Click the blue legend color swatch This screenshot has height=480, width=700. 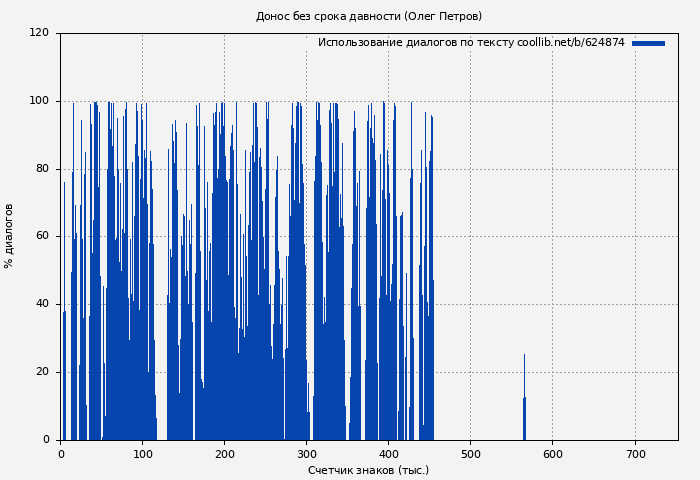(x=648, y=43)
